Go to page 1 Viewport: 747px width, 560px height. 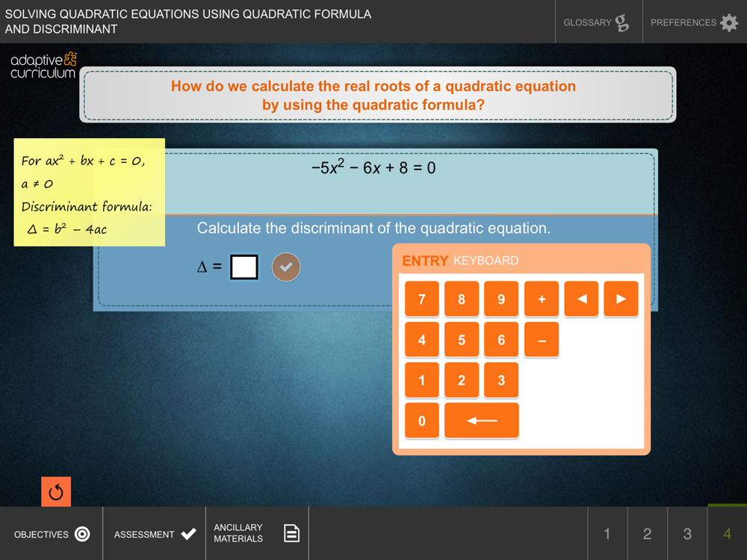click(607, 534)
